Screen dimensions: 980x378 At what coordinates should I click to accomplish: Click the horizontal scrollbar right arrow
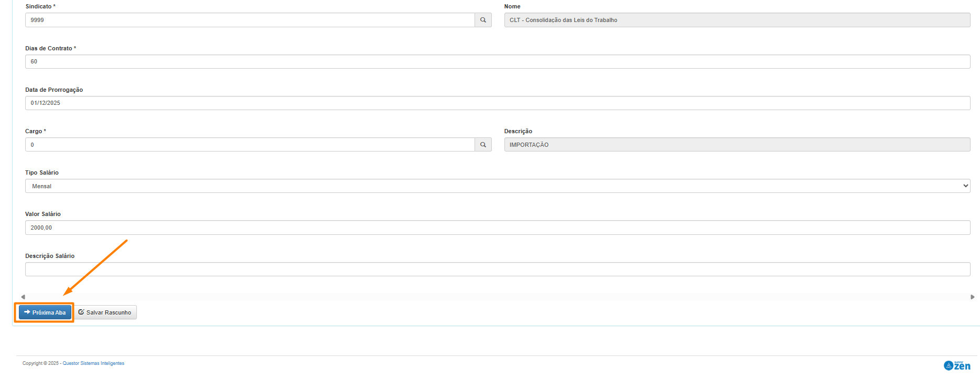pos(972,297)
